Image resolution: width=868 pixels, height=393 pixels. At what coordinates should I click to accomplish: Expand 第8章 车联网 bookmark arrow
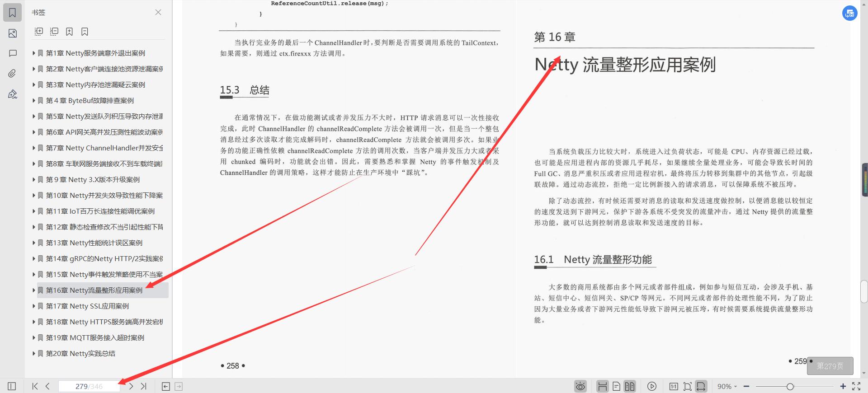point(34,164)
